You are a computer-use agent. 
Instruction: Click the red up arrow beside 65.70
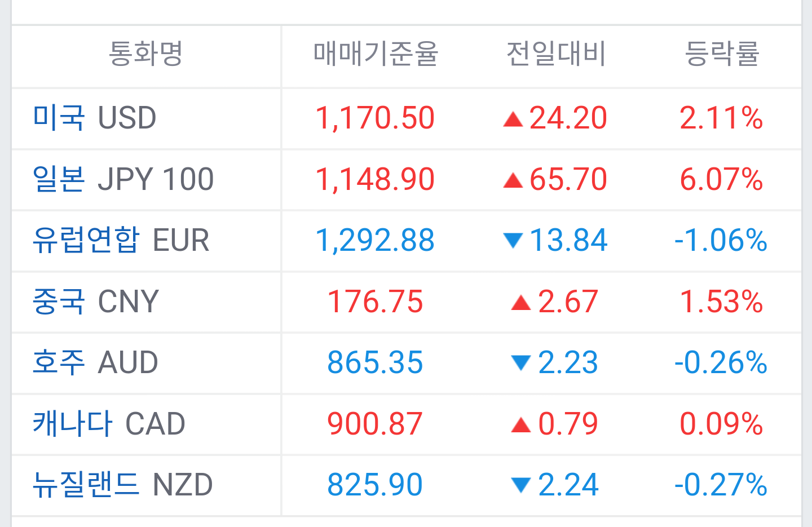point(513,180)
